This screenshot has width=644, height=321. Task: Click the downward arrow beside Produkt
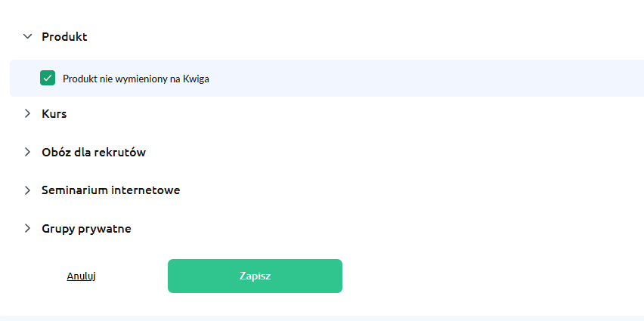(x=27, y=36)
